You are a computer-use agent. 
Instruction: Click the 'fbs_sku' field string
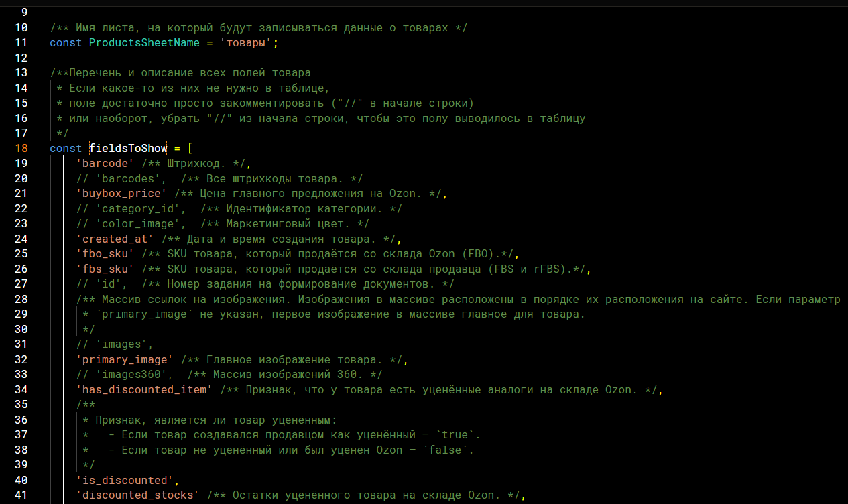pyautogui.click(x=105, y=269)
